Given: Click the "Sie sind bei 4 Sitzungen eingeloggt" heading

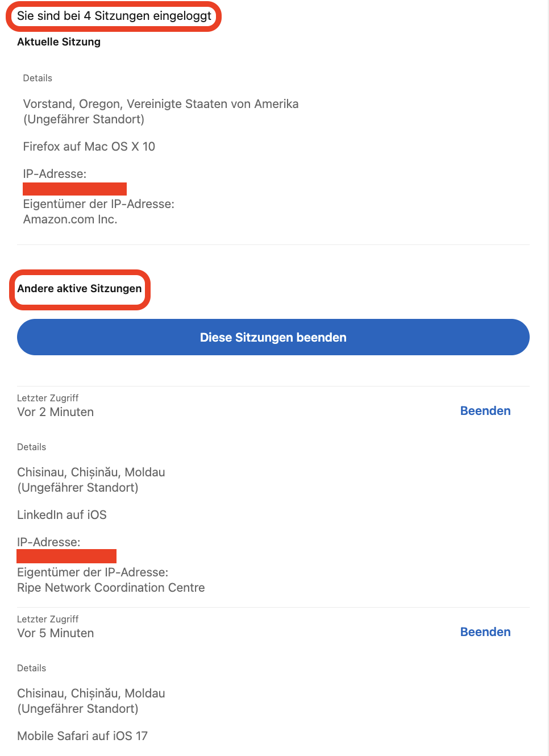Looking at the screenshot, I should tap(114, 16).
